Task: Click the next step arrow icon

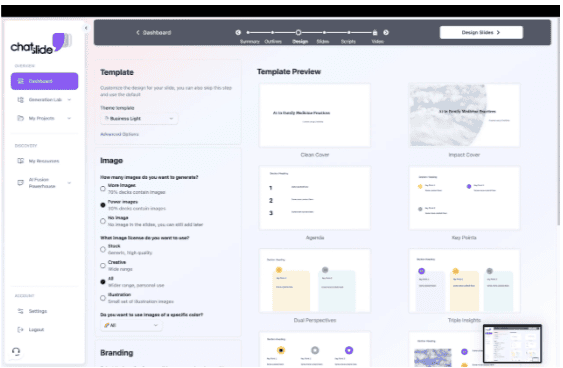Action: tap(386, 33)
